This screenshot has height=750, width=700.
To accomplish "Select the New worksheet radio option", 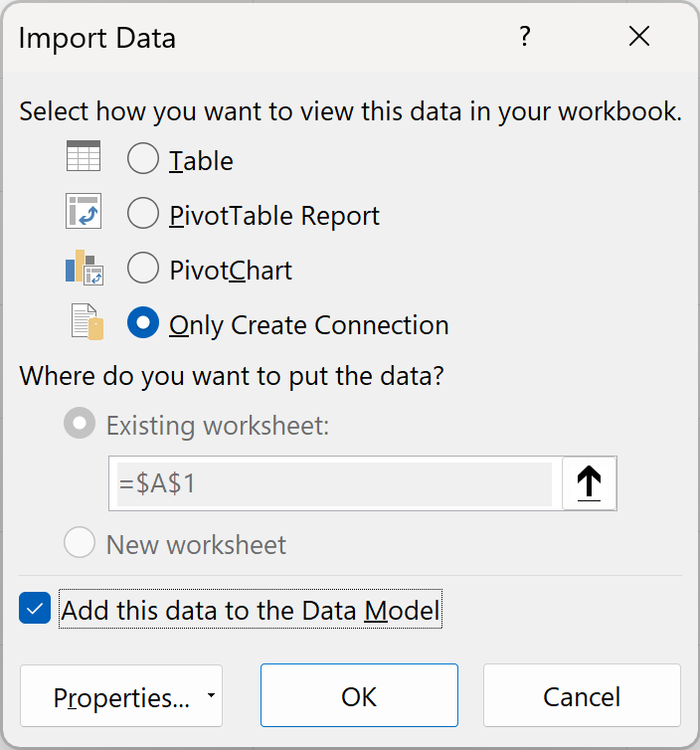I will click(x=79, y=543).
